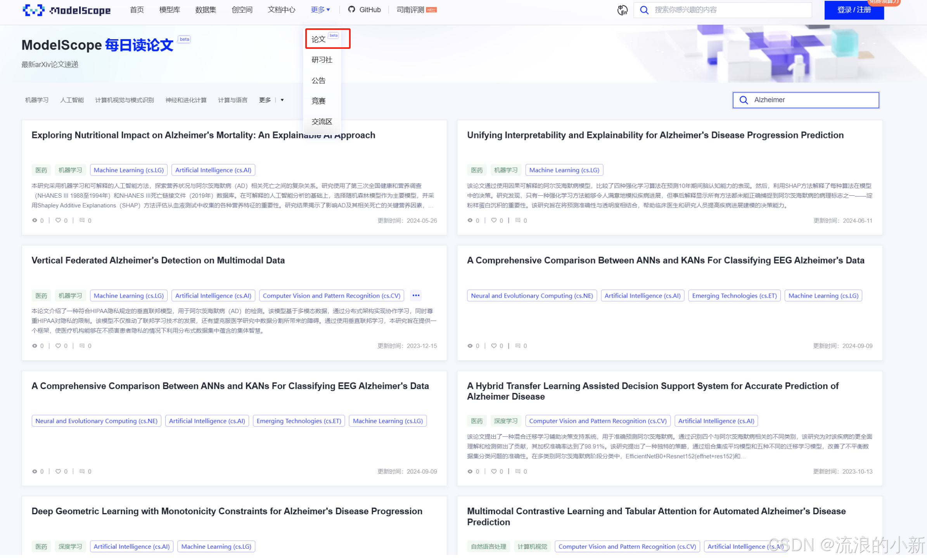Toggle like on Unifying Interpretability paper
Screen dimensions: 927x560
pyautogui.click(x=494, y=221)
